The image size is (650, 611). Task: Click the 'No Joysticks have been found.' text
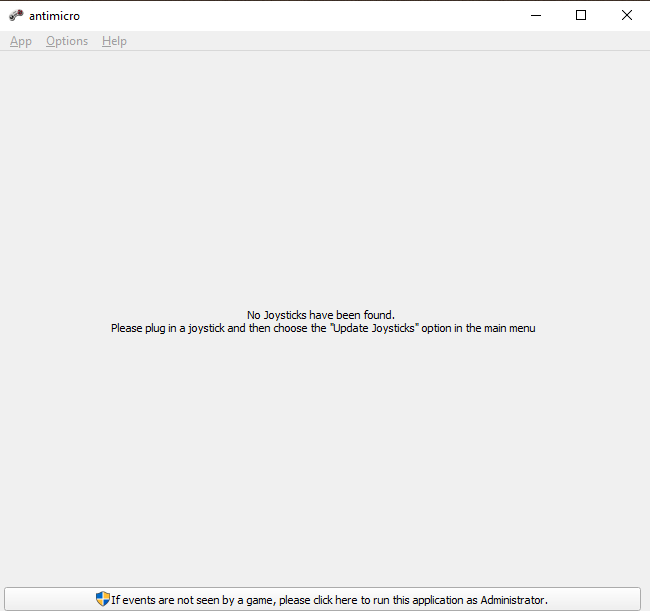coord(321,315)
